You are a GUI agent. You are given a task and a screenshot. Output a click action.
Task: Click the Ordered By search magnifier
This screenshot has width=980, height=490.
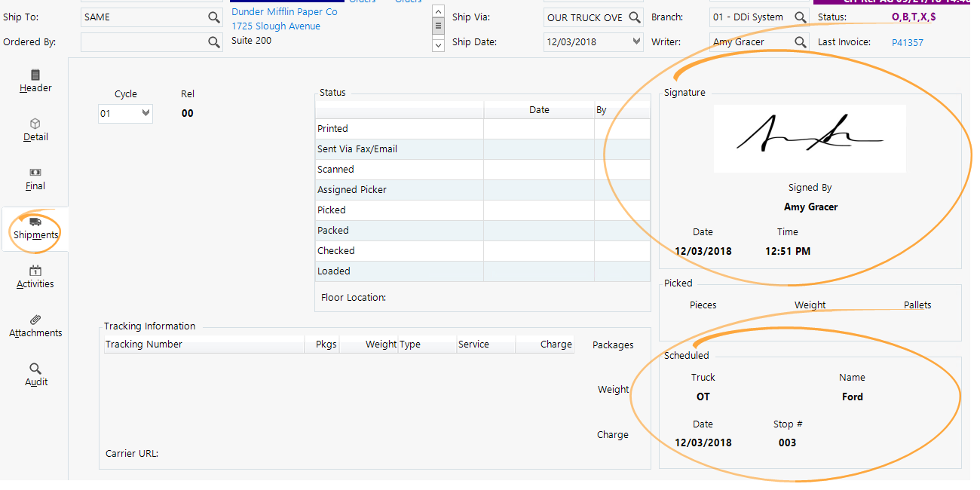[215, 42]
